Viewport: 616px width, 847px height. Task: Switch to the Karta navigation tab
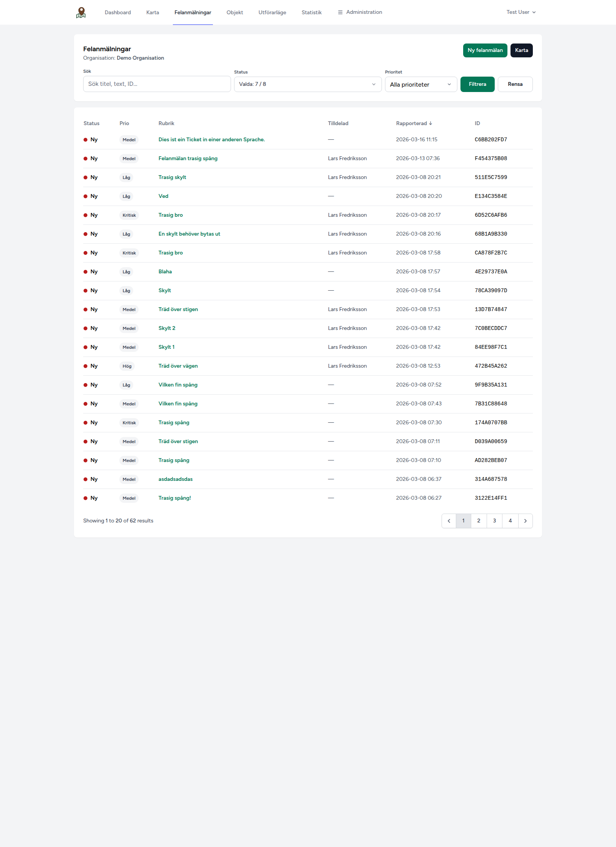click(152, 12)
